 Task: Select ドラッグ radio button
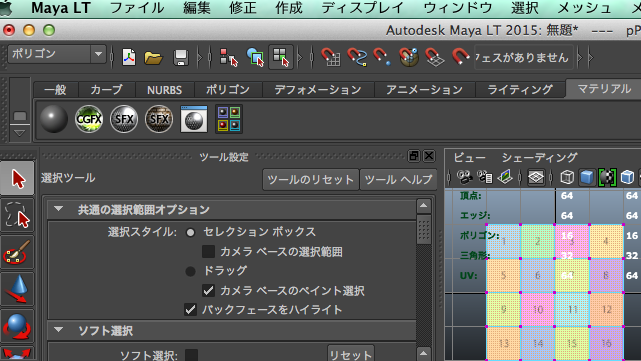pos(191,271)
